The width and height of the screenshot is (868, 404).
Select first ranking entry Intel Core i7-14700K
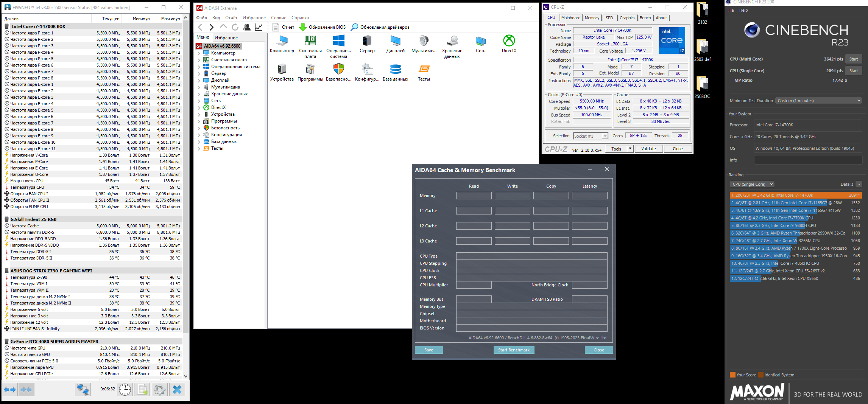(796, 195)
